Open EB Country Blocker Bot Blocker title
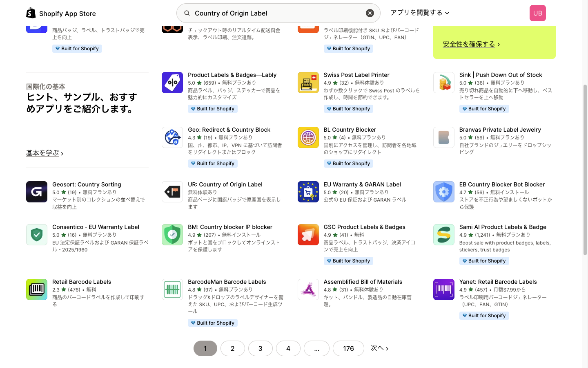Image resolution: width=588 pixels, height=368 pixels. 502,184
